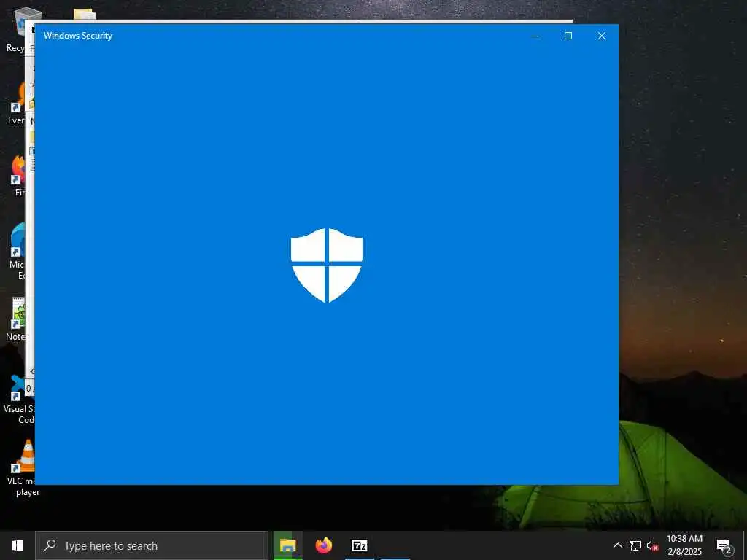Open network status tray icon
The image size is (747, 560).
(x=635, y=545)
